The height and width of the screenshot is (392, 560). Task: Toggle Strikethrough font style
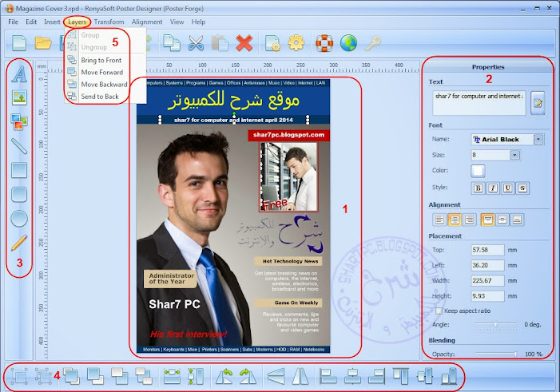[522, 188]
